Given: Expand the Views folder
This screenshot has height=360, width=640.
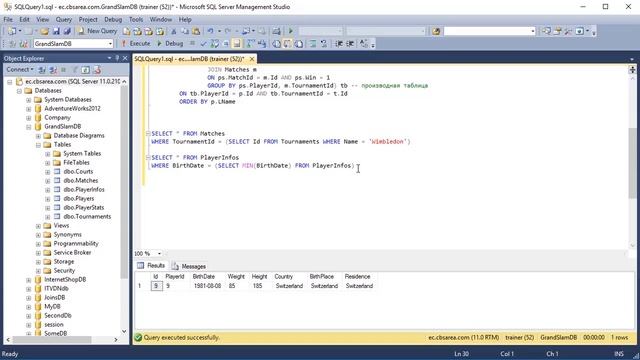Looking at the screenshot, I should pyautogui.click(x=38, y=226).
